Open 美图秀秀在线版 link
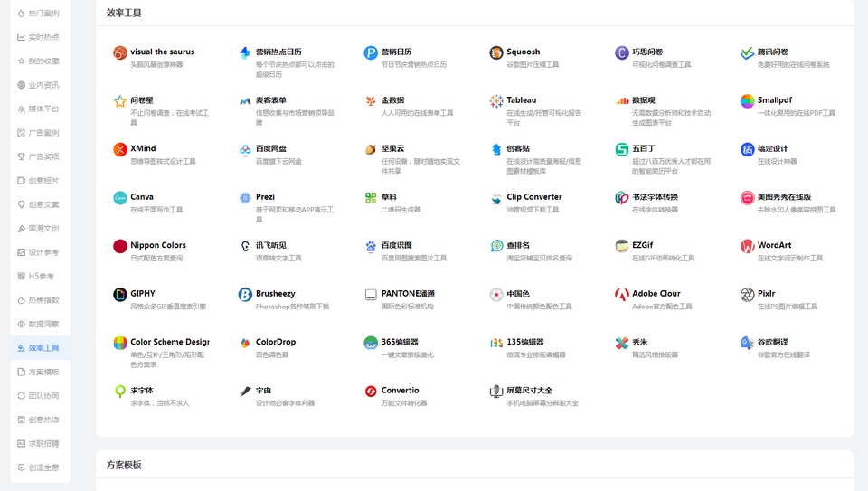Viewport: 868px width, 491px height. click(x=785, y=196)
